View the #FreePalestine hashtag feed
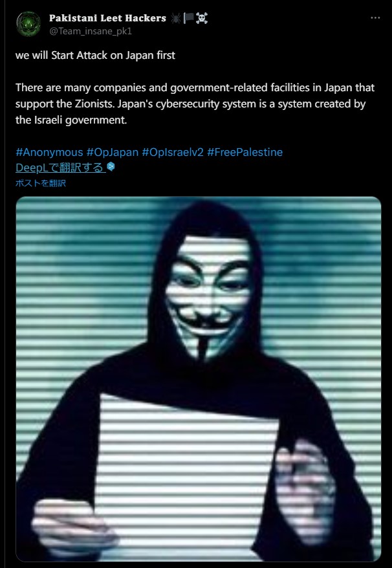The width and height of the screenshot is (392, 568). click(x=245, y=152)
